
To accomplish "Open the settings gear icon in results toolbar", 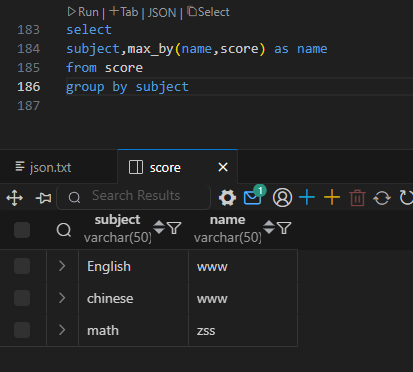I will (228, 198).
